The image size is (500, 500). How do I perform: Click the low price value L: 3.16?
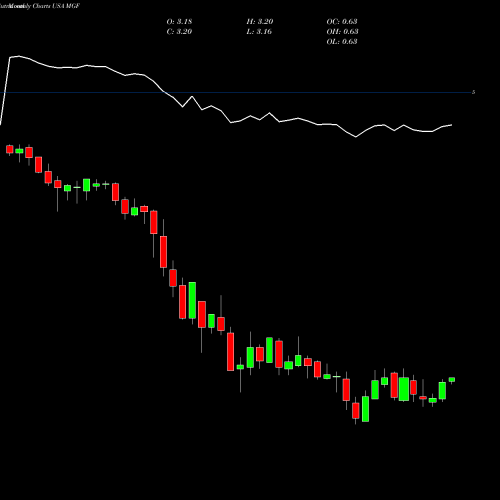click(259, 32)
